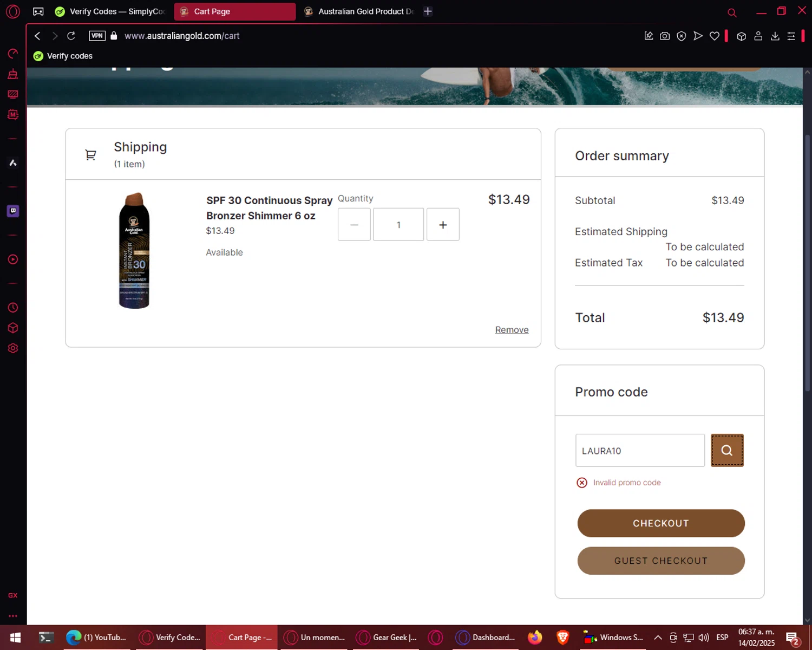This screenshot has width=812, height=650.
Task: Switch to Australian Gold Product tab
Action: 359,11
